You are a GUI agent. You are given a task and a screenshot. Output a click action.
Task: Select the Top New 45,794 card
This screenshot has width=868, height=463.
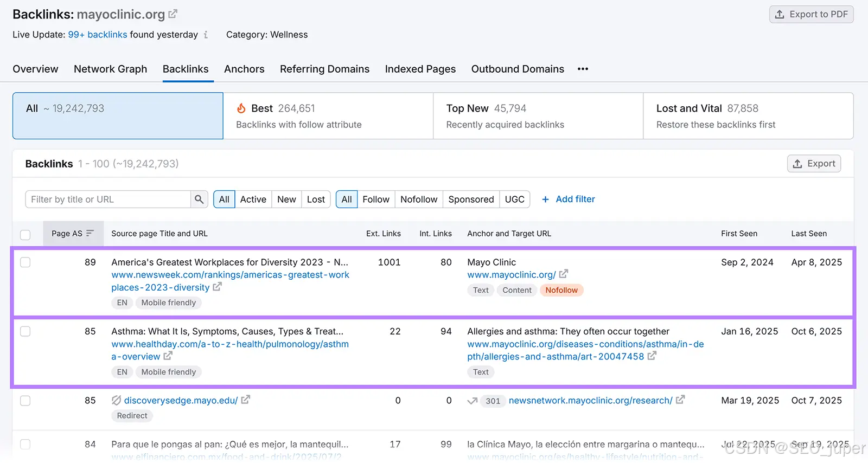(x=538, y=115)
